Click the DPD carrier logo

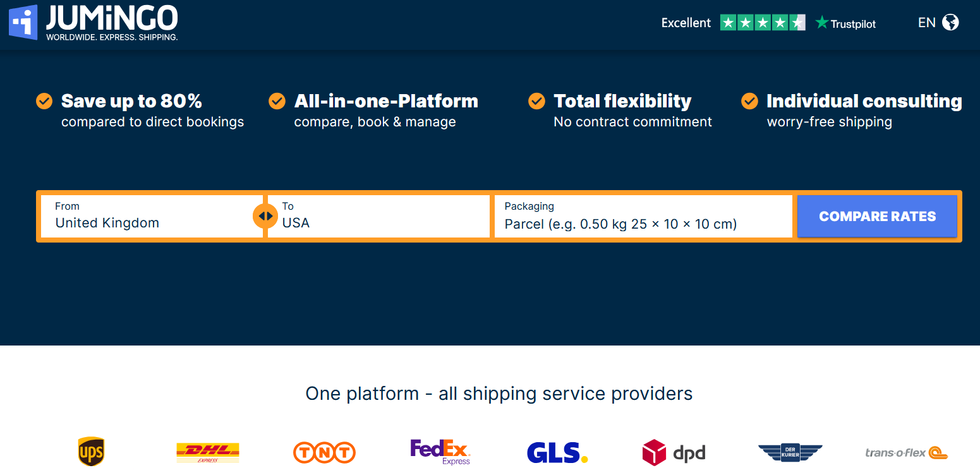[674, 452]
